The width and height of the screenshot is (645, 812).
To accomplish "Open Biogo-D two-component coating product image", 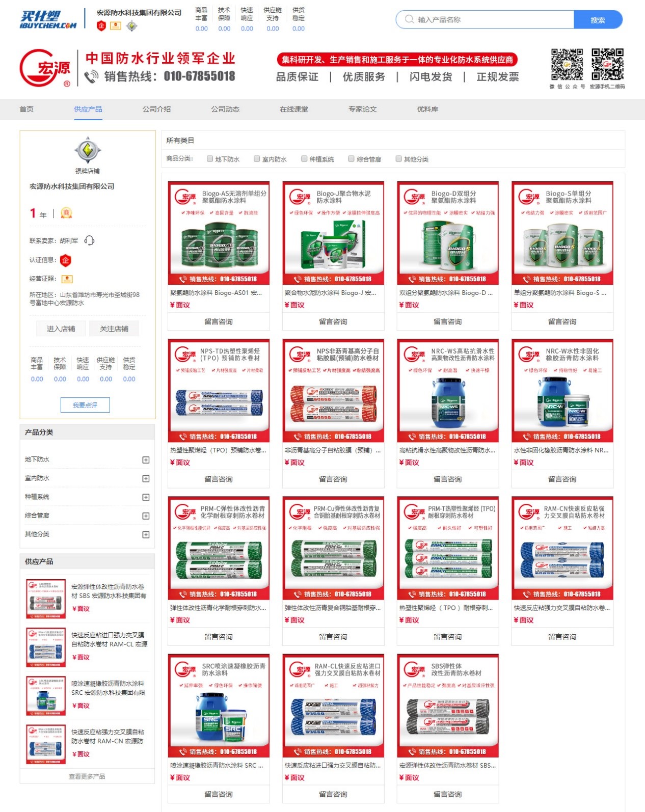I will coord(448,233).
